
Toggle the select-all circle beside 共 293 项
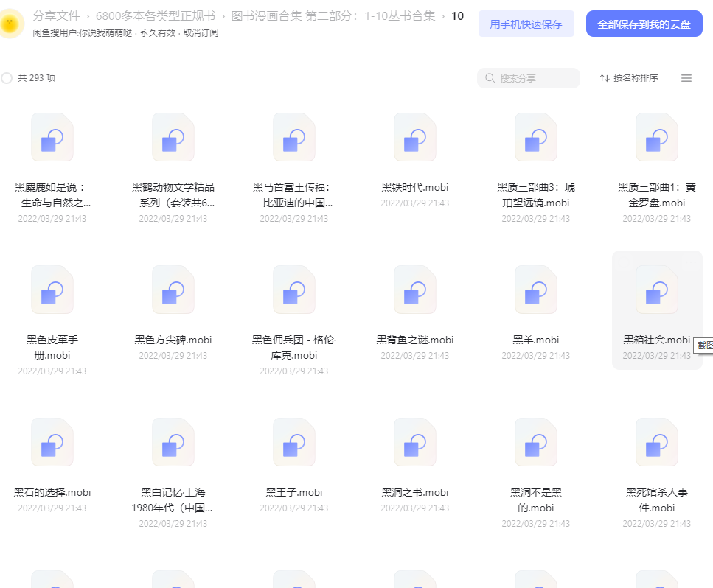tap(7, 78)
